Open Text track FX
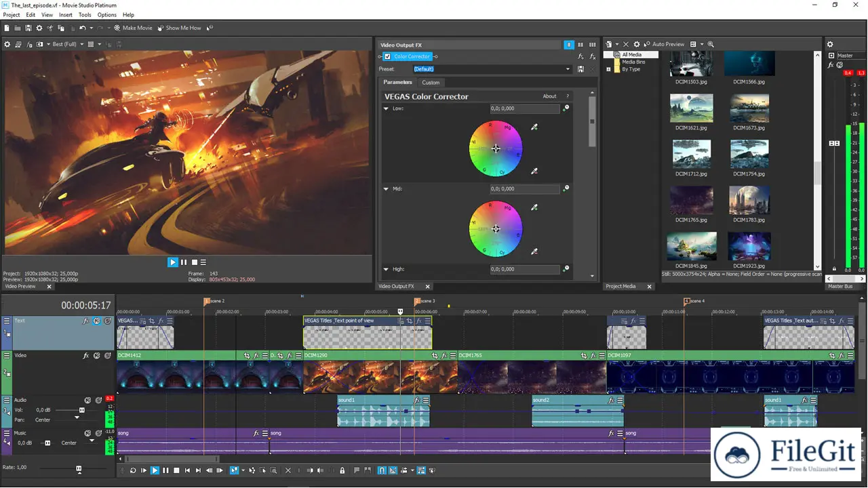The width and height of the screenshot is (868, 488). click(x=86, y=321)
